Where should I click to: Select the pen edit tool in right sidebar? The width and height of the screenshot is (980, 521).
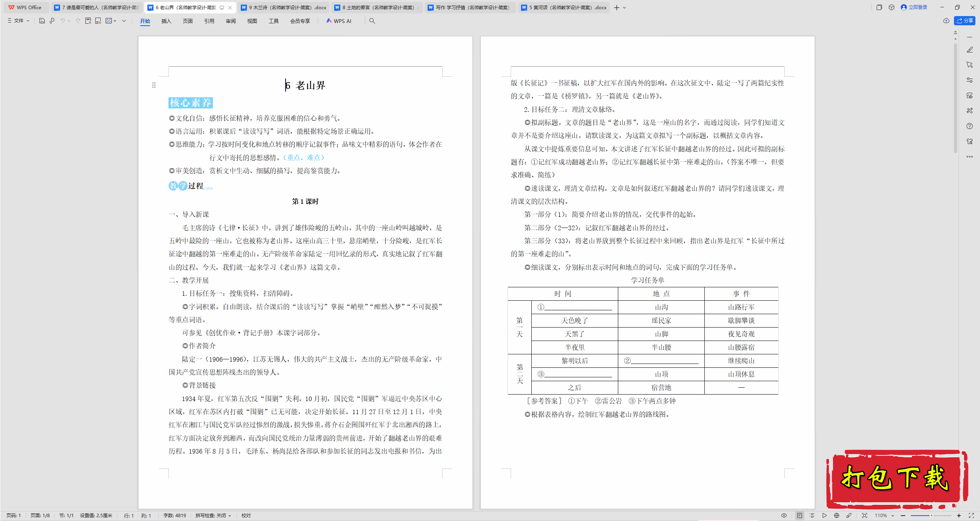[x=970, y=50]
